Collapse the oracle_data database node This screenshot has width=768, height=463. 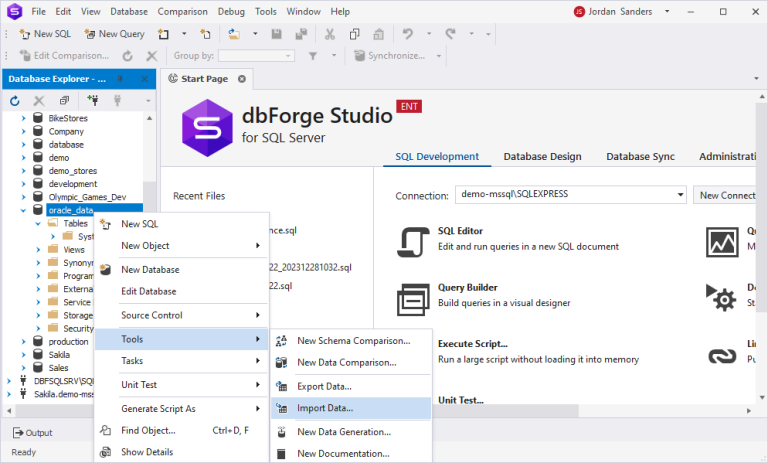point(25,210)
